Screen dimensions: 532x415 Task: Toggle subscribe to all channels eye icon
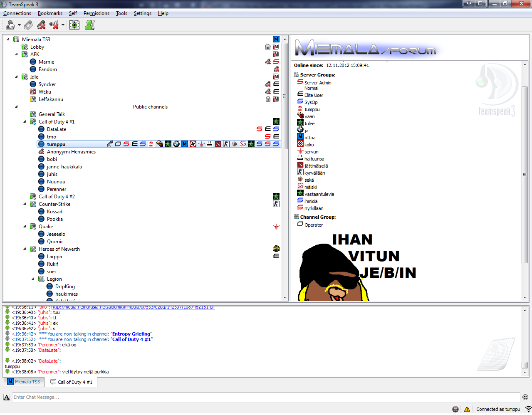click(x=74, y=25)
